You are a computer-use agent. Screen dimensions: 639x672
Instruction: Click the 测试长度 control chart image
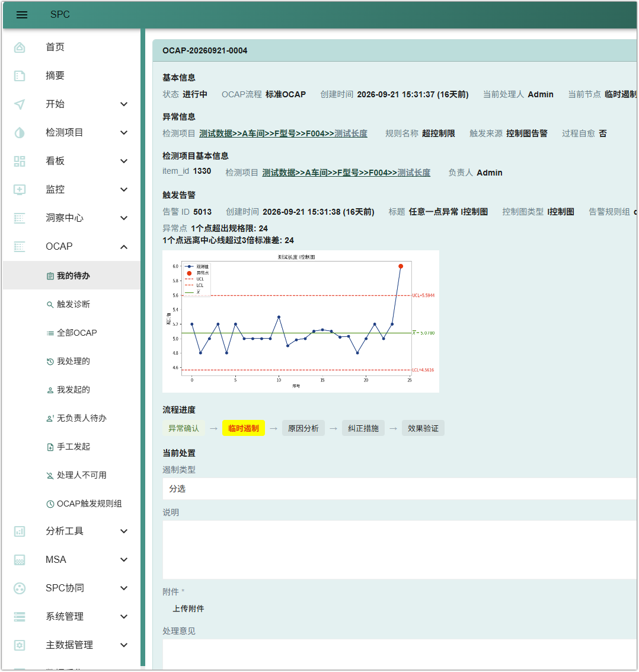click(x=301, y=321)
